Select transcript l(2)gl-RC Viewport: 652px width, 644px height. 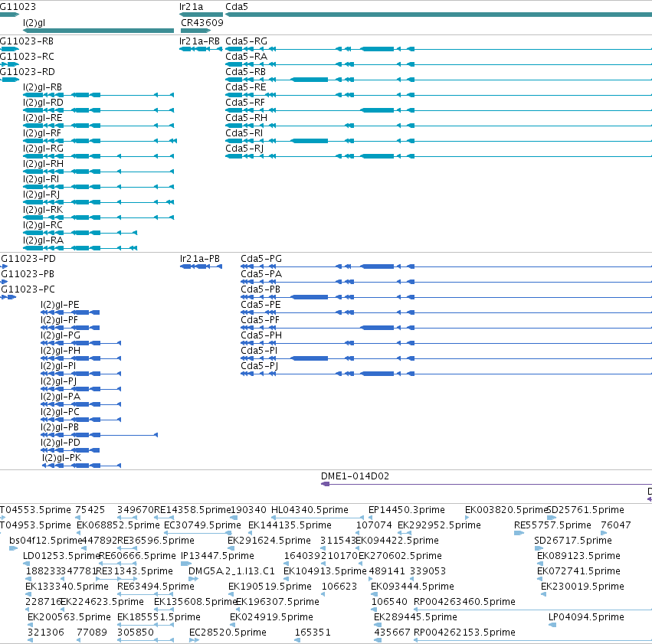[80, 233]
